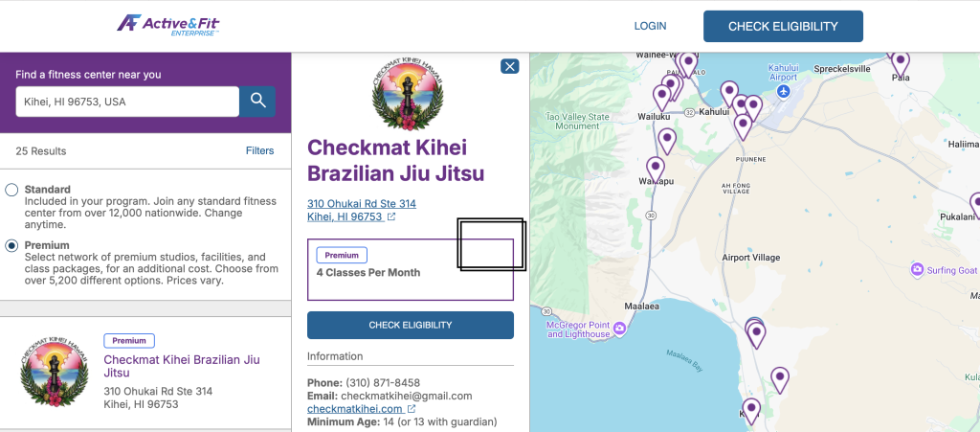Select the Premium network radio button
The image size is (980, 432).
point(11,245)
